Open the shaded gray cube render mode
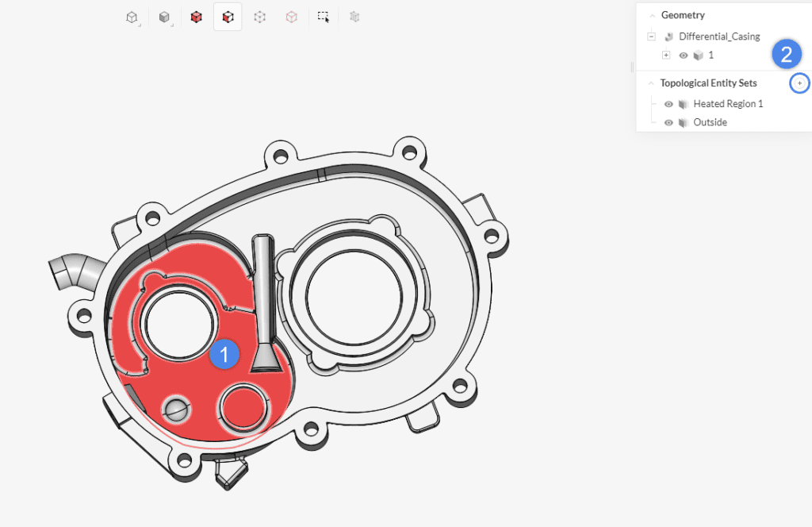 coord(164,17)
